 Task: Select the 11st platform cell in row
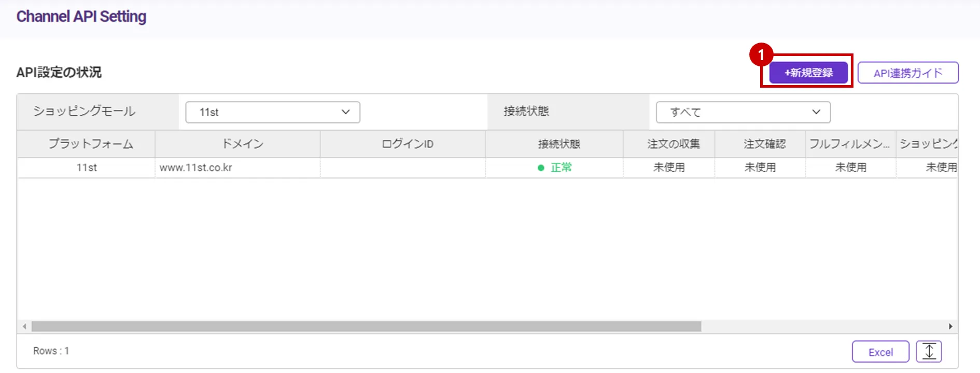point(86,168)
